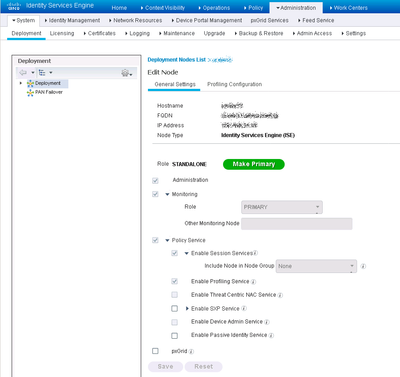Open the Certificates tab
This screenshot has height=377, width=400.
[x=99, y=33]
